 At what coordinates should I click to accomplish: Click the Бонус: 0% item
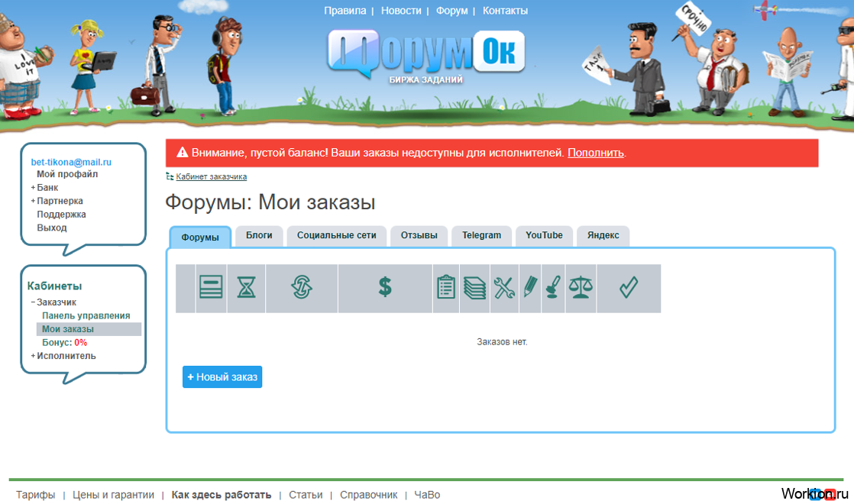64,342
